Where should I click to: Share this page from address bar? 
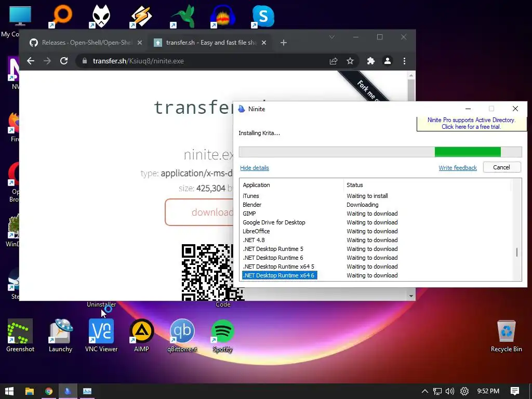(334, 61)
